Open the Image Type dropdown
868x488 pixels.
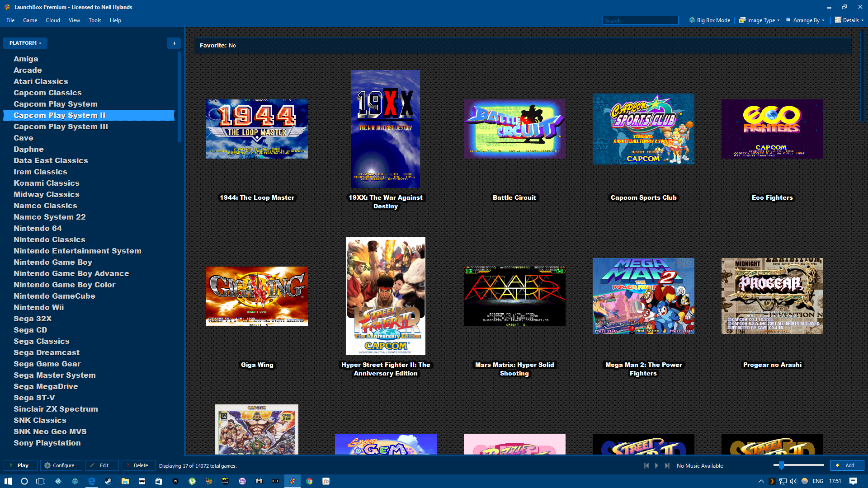tap(759, 20)
